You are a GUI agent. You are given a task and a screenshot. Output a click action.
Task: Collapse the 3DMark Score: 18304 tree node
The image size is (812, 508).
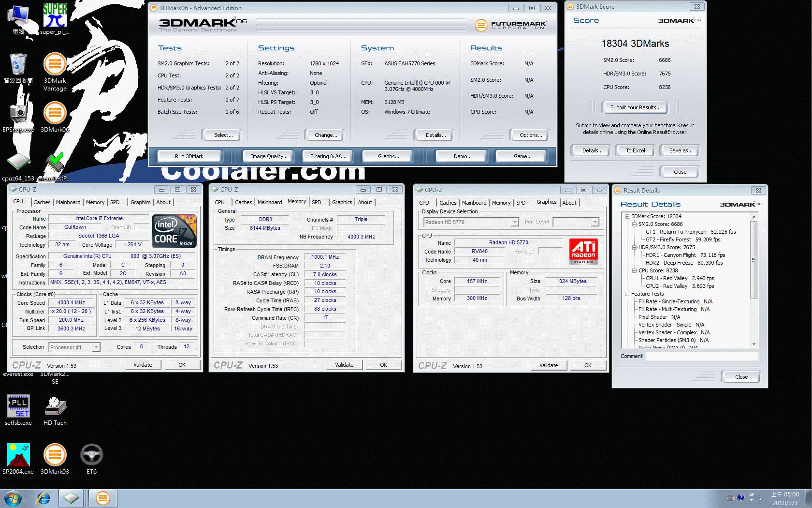click(x=627, y=216)
